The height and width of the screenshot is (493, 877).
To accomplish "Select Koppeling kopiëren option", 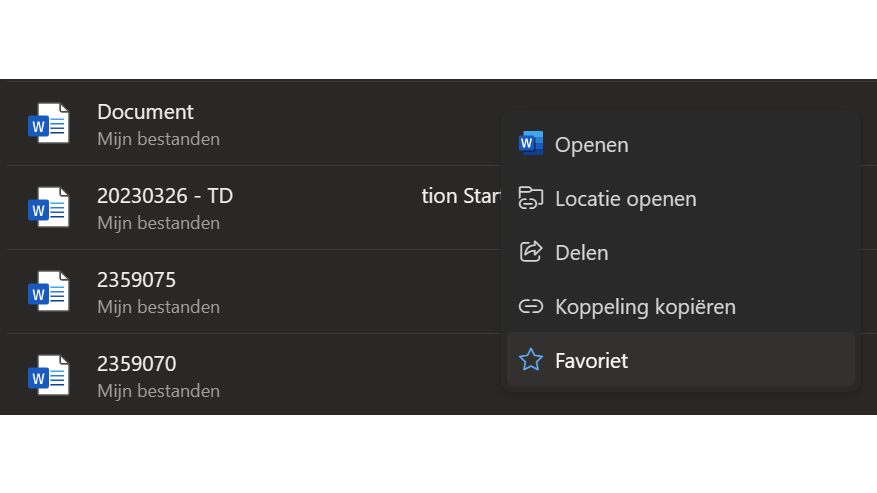I will pos(645,307).
